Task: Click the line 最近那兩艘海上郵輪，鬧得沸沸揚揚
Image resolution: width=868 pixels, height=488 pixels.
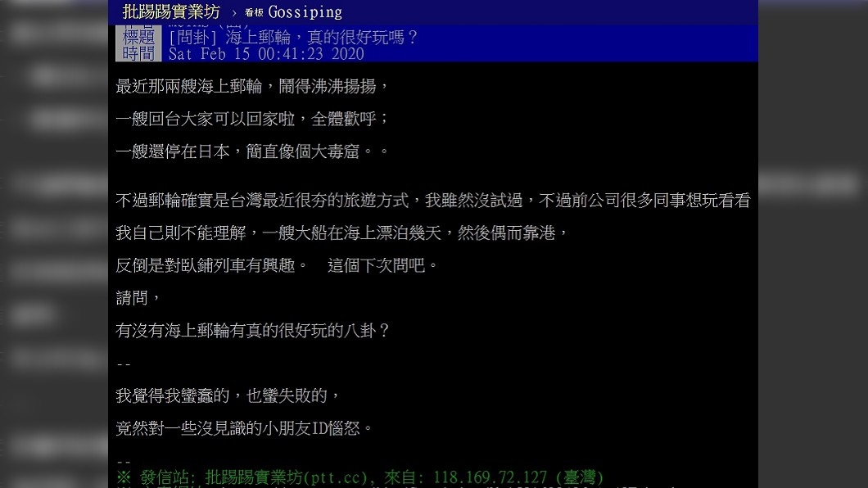Action: (253, 86)
